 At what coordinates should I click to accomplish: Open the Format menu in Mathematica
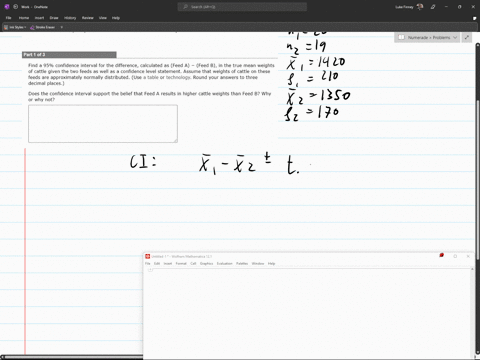(181, 264)
